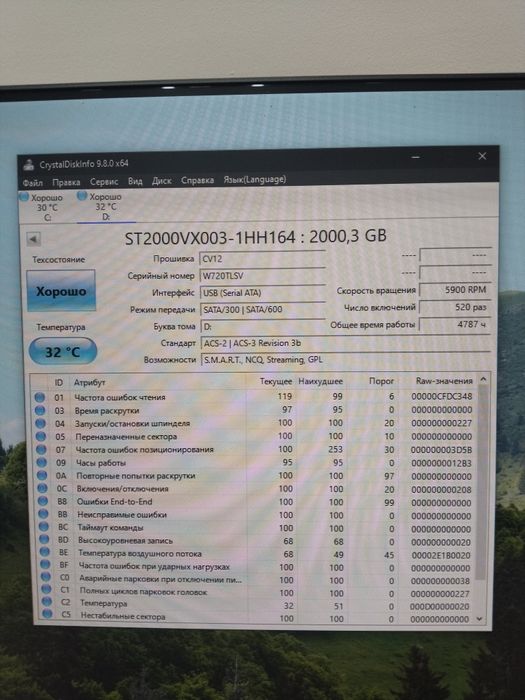Open the Правка menu
This screenshot has height=700, width=525.
click(66, 182)
